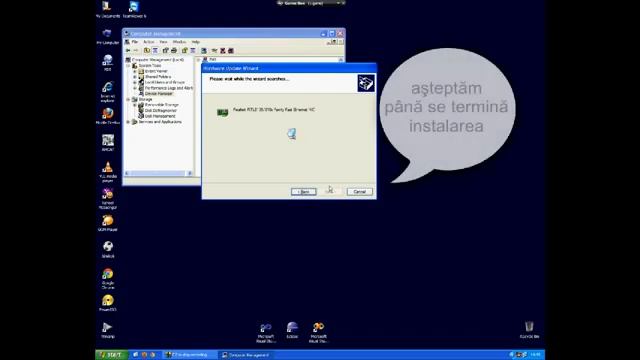Click the Print icon in the toolbar
Viewport: 640px width, 360px height.
tap(174, 51)
